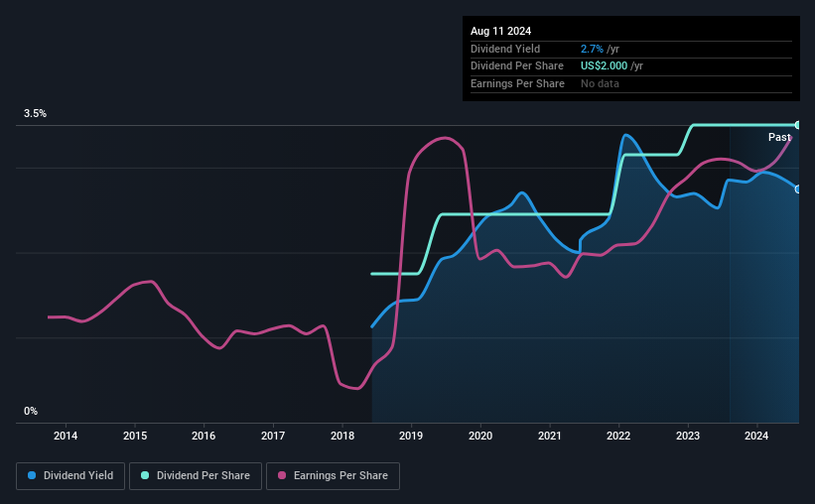Screen dimensions: 815x504
Task: Click the 2.7% Dividend Yield value in tooltip
Action: pos(592,49)
